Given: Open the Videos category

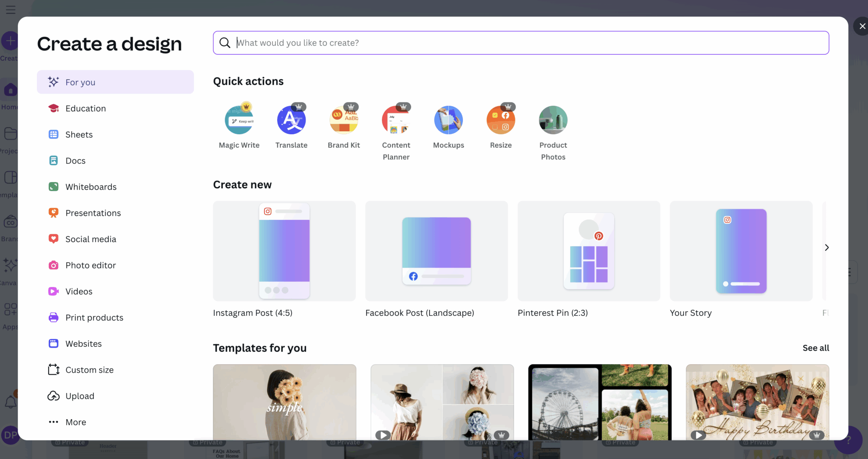Looking at the screenshot, I should pos(115,291).
